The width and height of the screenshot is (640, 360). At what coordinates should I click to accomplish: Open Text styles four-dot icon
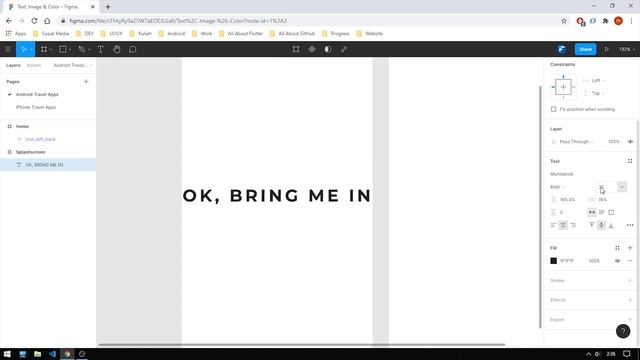[x=630, y=161]
